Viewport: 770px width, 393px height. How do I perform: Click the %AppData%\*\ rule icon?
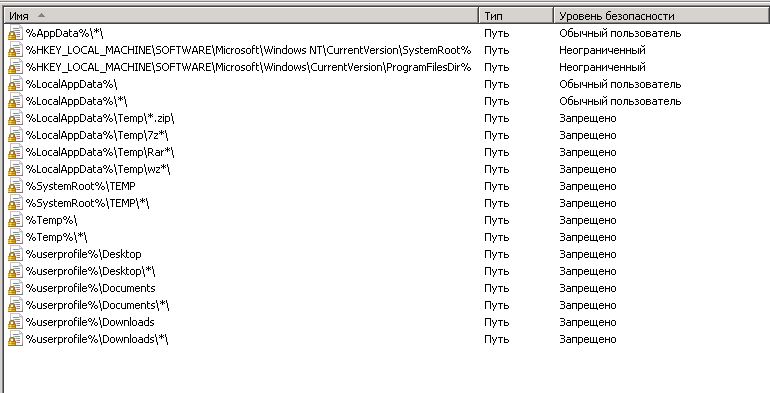(15, 33)
